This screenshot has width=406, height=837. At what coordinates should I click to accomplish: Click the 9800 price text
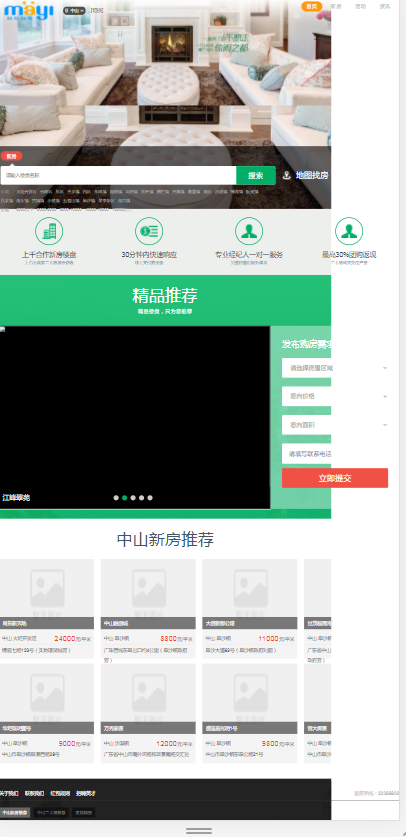coord(270,743)
